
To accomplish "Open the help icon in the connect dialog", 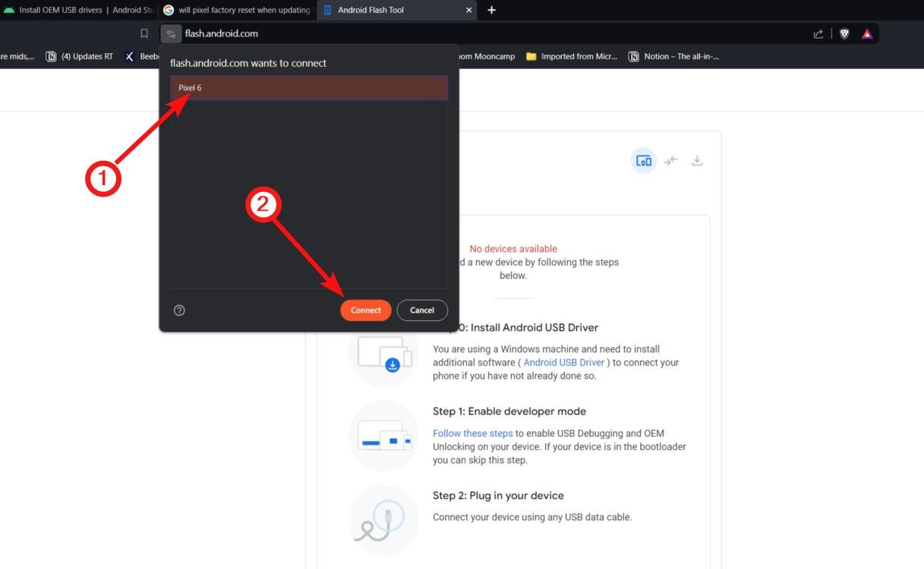I will coord(179,310).
